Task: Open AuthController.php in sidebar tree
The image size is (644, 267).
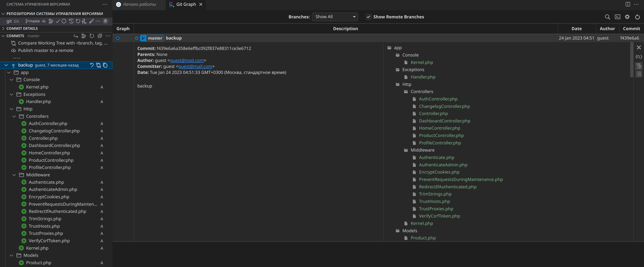Action: [x=48, y=124]
